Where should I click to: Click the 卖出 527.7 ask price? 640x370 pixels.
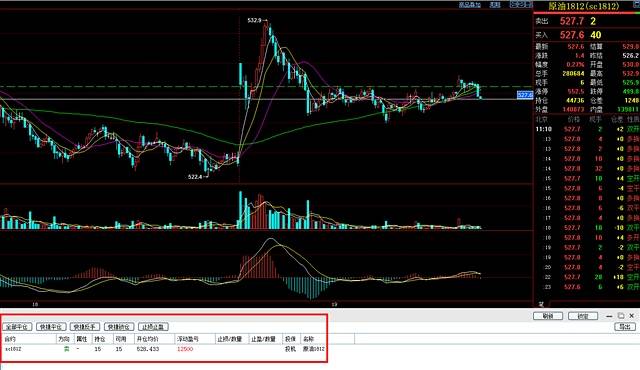click(572, 21)
